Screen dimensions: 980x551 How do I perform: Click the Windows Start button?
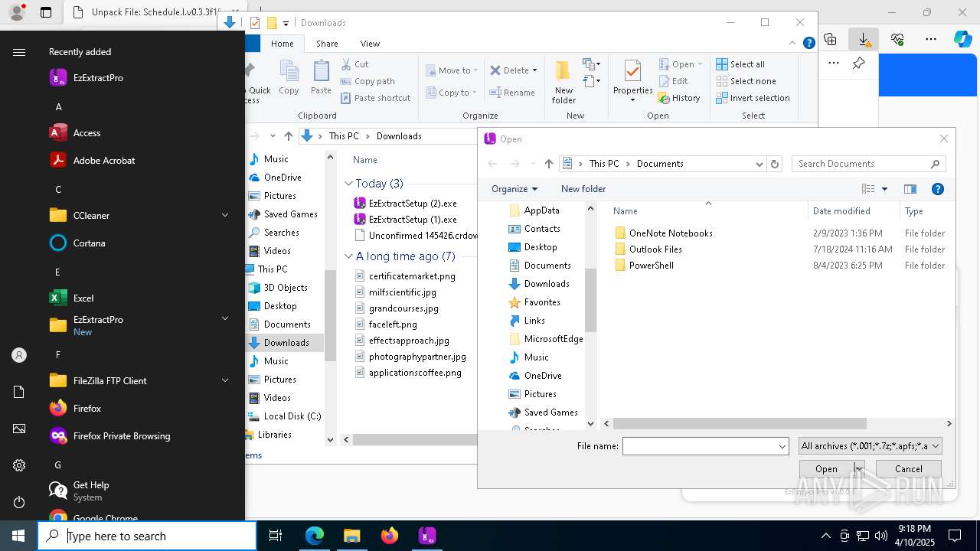18,536
